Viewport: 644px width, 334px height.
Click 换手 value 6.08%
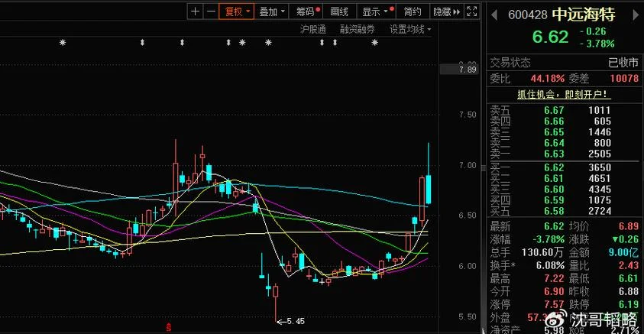click(550, 265)
